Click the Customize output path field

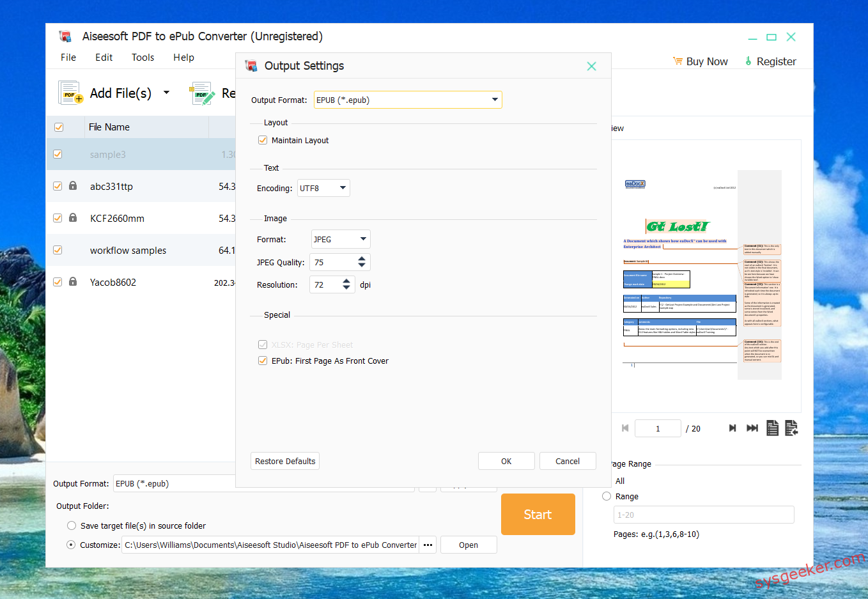coord(270,545)
